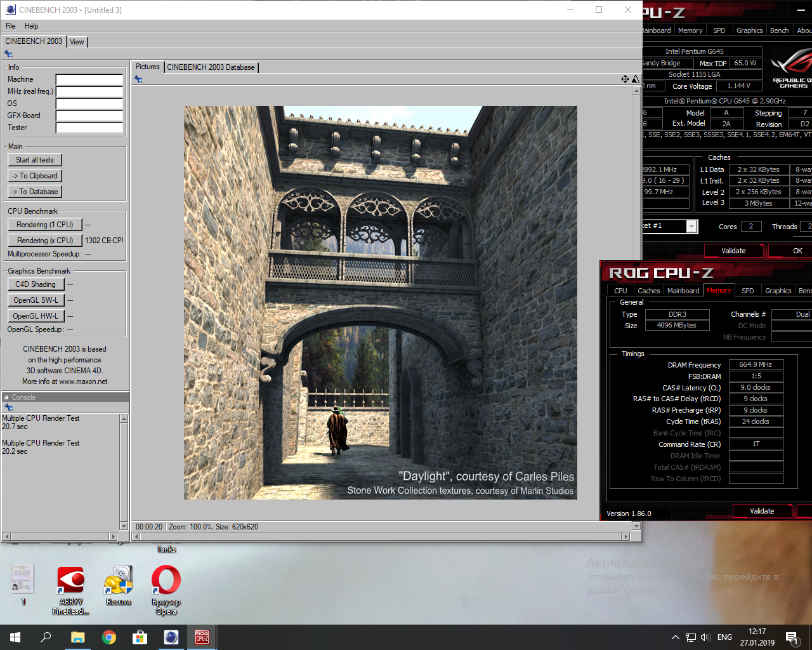Click the network icon in the system tray

(x=691, y=637)
